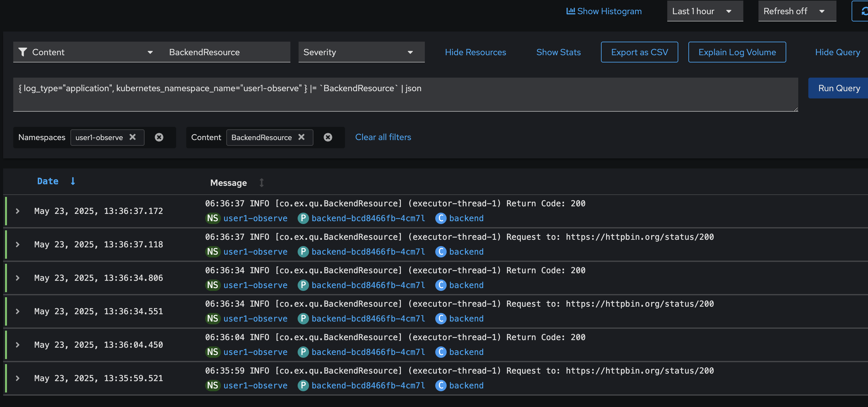
Task: Clear the entire Content filter group
Action: (x=328, y=137)
